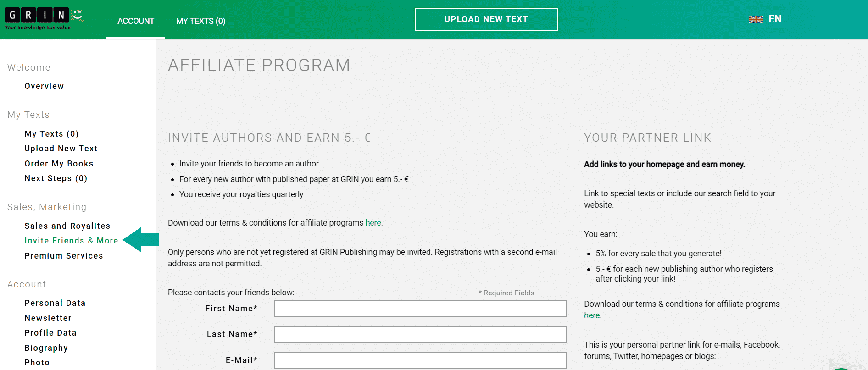Select Invite Friends & More link
The image size is (868, 370).
71,241
